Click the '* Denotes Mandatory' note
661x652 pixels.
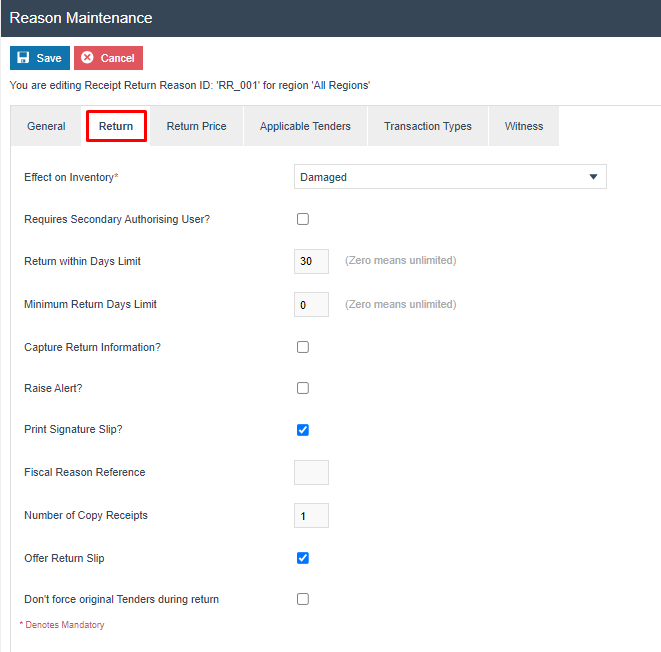point(62,625)
